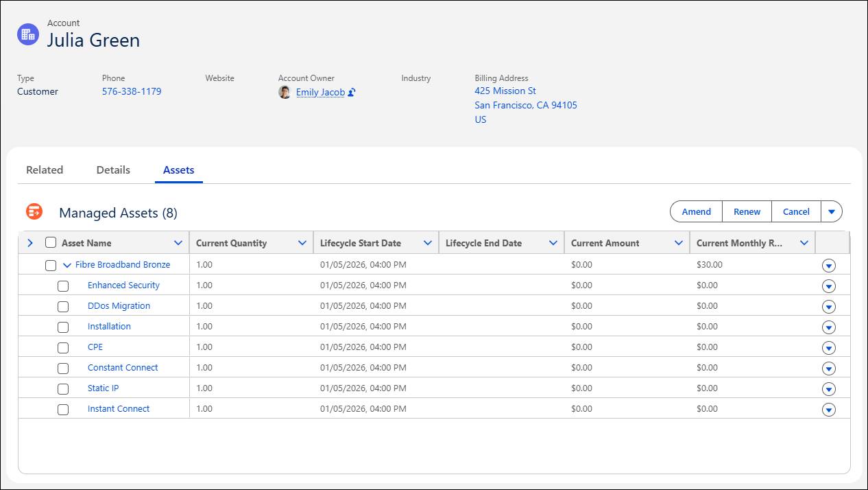Open the Instant Connect asset link

point(119,408)
